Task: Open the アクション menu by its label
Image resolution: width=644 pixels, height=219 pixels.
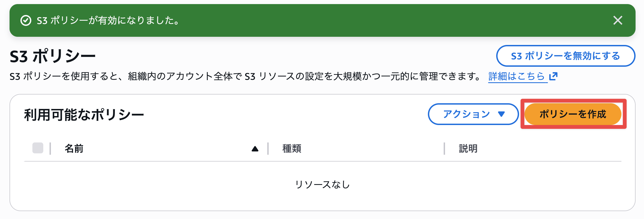Action: coord(466,114)
